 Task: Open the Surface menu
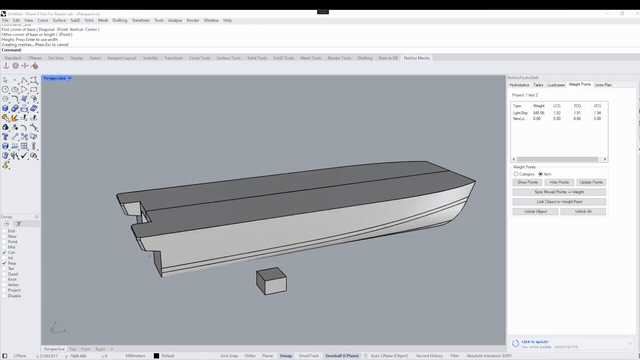(x=59, y=20)
